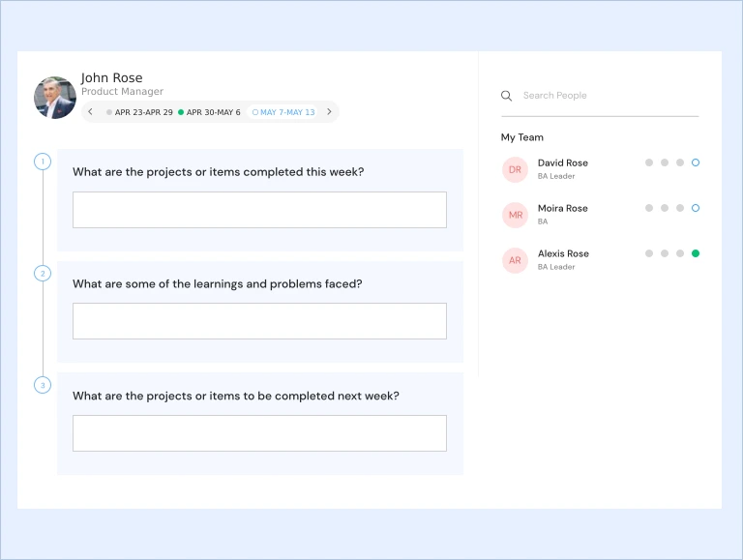Click the AR avatar for Alexis Rose

coord(515,260)
